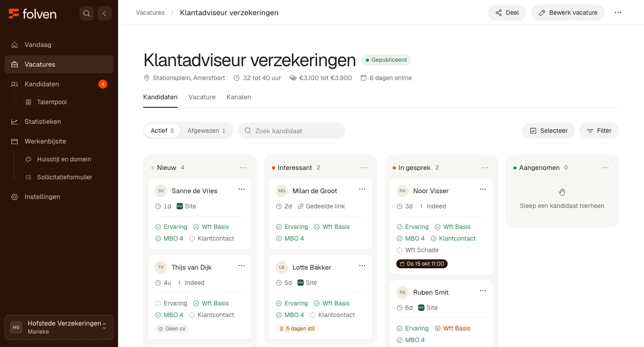The image size is (644, 347).
Task: Open Werkenbijsite in the sidebar
Action: click(x=59, y=141)
